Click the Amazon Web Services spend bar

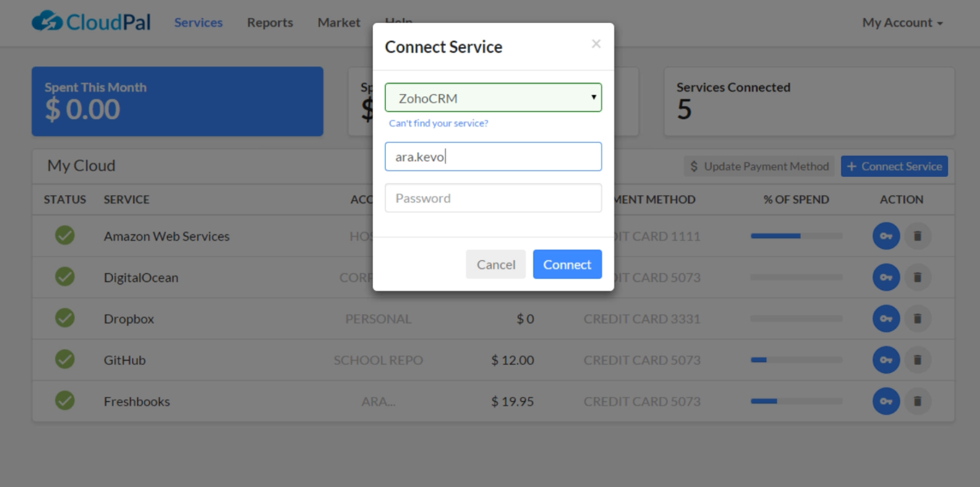[x=796, y=236]
